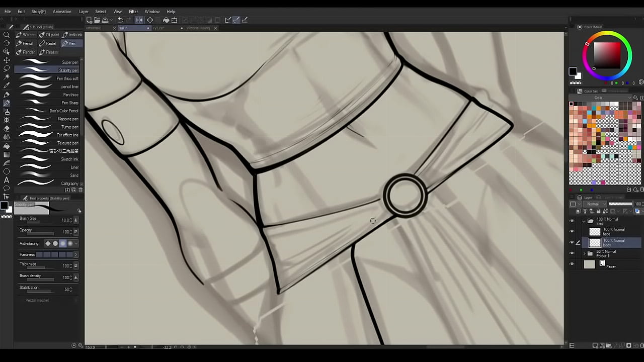This screenshot has width=644, height=362.
Task: Hide the face layer with its eye icon
Action: click(x=572, y=231)
